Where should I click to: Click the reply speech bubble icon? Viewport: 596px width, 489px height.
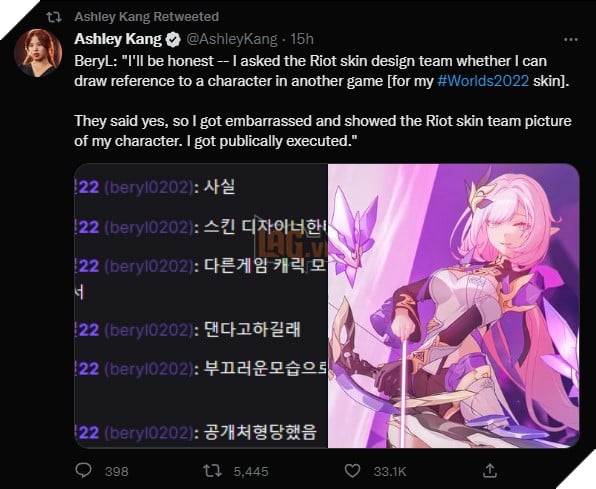click(x=83, y=470)
